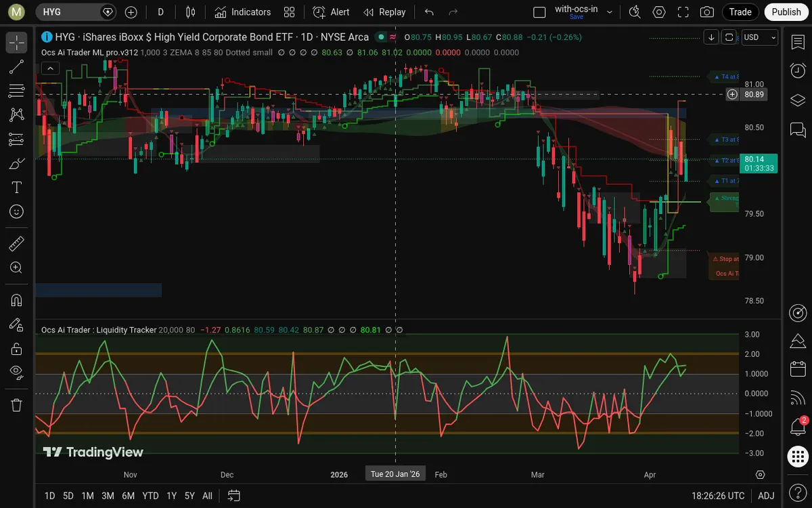The image size is (812, 508).
Task: Click the Liquidity Tracker indicator legend
Action: coord(98,330)
